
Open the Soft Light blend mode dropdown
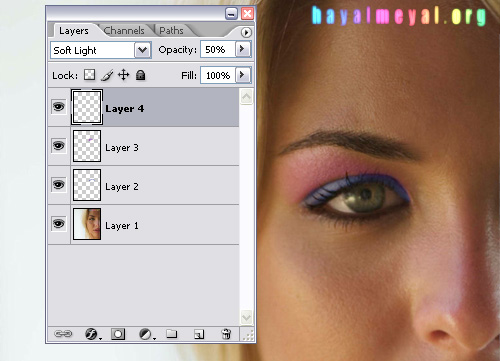point(143,50)
